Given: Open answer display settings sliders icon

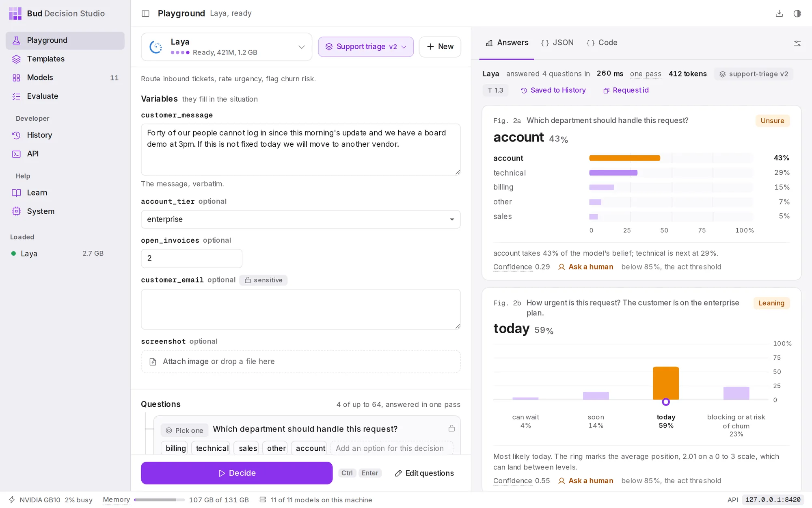Looking at the screenshot, I should point(797,43).
